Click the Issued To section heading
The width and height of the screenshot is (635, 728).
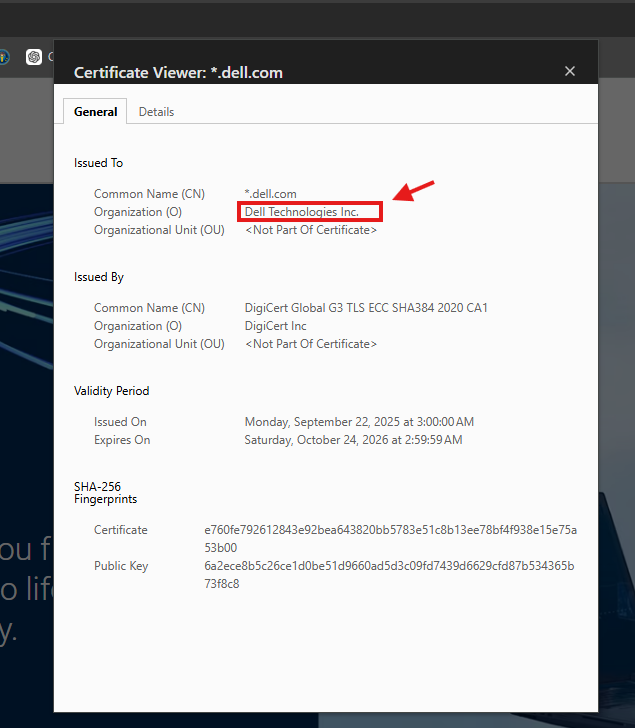[98, 163]
